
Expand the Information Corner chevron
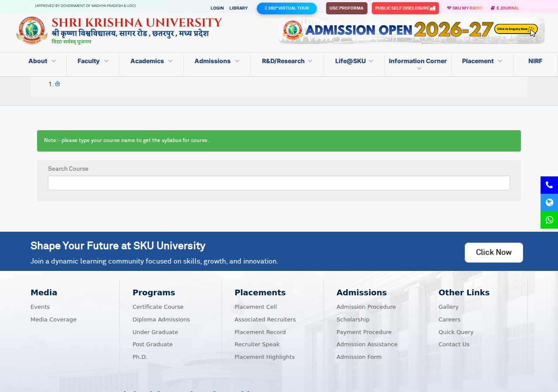pyautogui.click(x=419, y=68)
